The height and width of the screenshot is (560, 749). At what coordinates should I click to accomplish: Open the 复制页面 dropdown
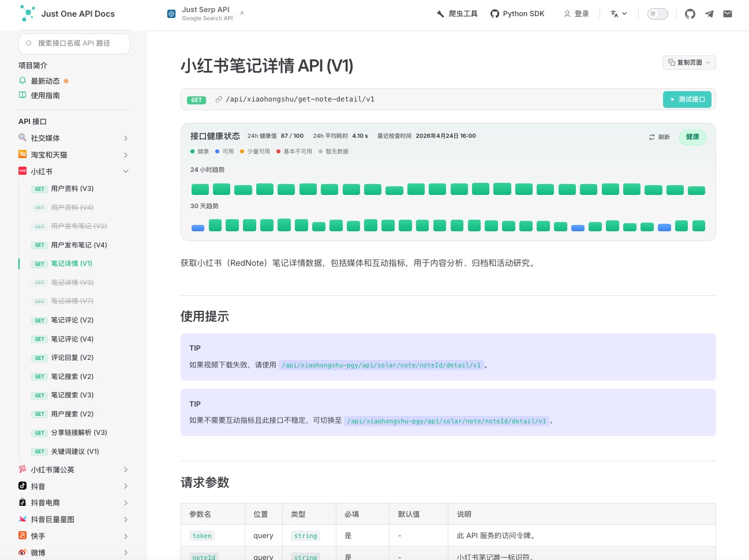pos(689,62)
